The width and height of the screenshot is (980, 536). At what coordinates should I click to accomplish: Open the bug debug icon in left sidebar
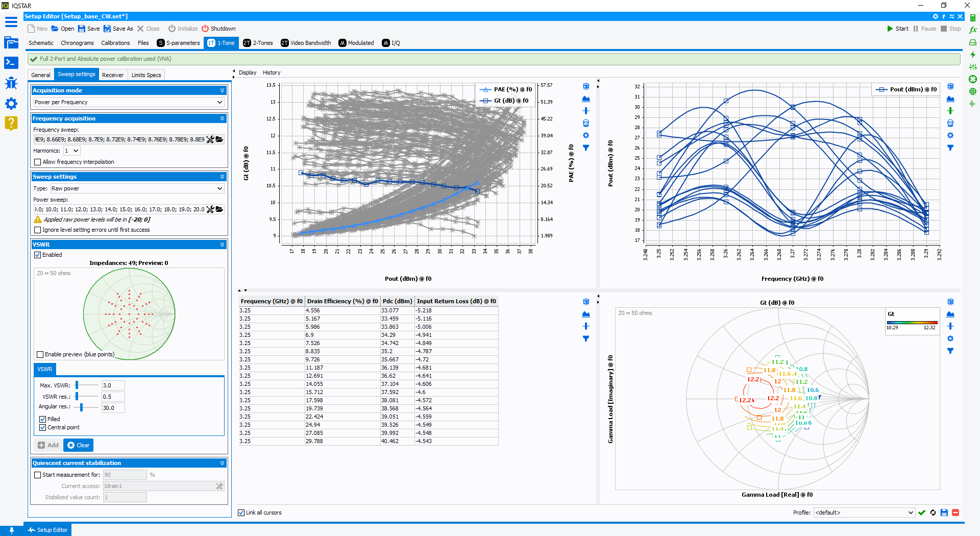point(11,83)
